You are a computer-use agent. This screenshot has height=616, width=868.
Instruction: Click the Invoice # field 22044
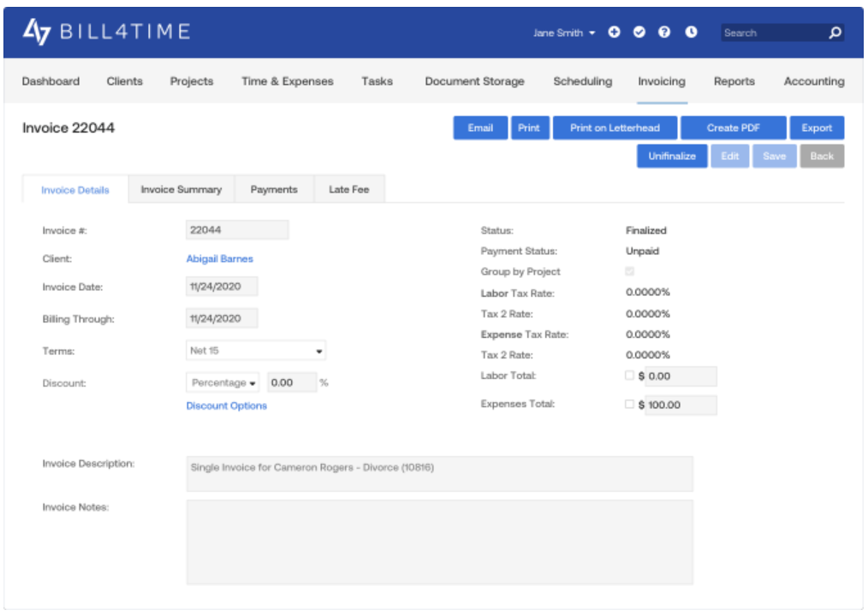coord(237,229)
